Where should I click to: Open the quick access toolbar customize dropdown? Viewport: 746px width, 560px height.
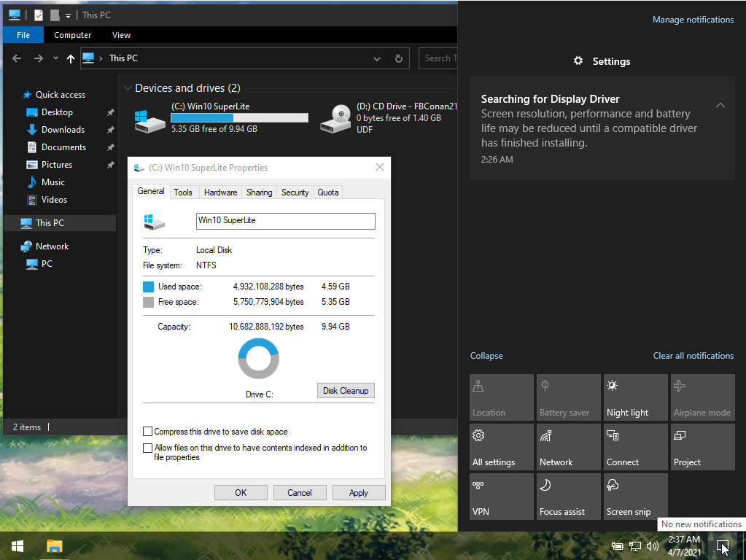click(x=68, y=16)
